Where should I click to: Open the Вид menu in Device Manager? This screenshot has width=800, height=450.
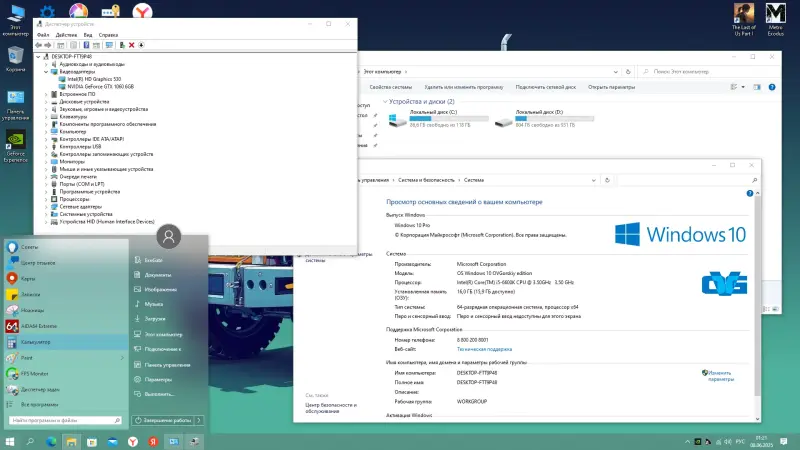point(88,35)
